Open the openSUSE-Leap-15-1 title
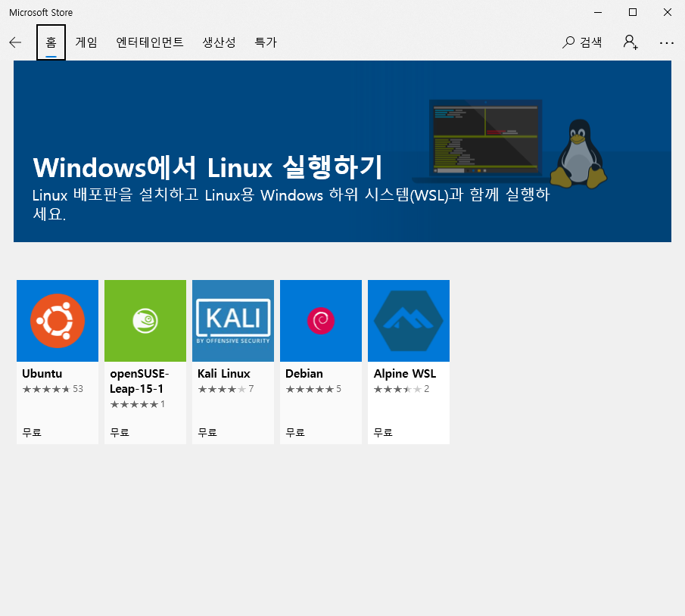This screenshot has height=616, width=685. (139, 381)
